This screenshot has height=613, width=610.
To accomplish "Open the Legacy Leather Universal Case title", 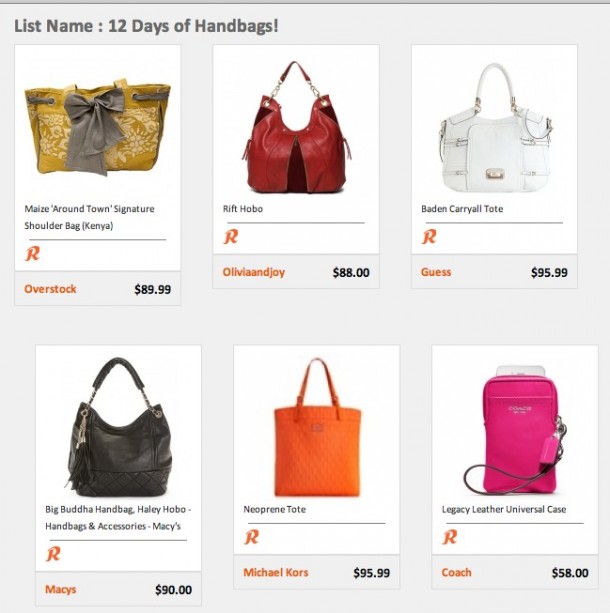I will pos(504,509).
